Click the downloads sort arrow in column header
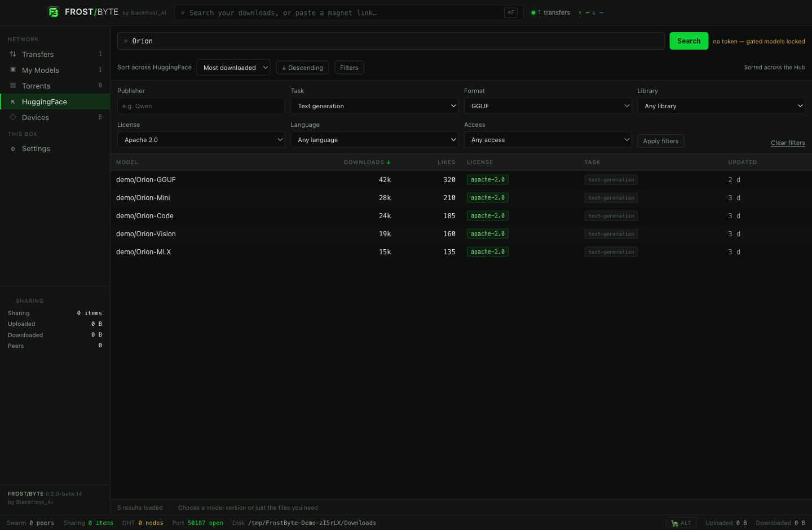Viewport: 812px width, 530px height. pos(389,162)
